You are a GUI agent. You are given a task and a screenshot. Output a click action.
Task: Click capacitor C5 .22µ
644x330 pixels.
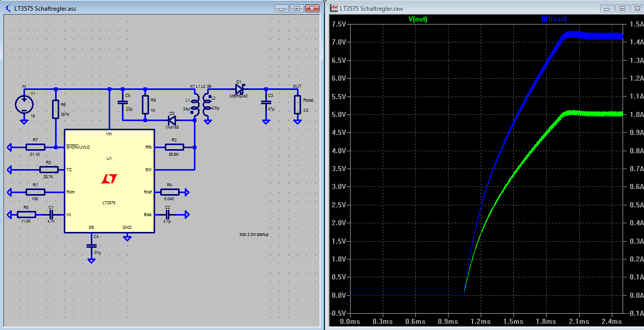coord(122,102)
